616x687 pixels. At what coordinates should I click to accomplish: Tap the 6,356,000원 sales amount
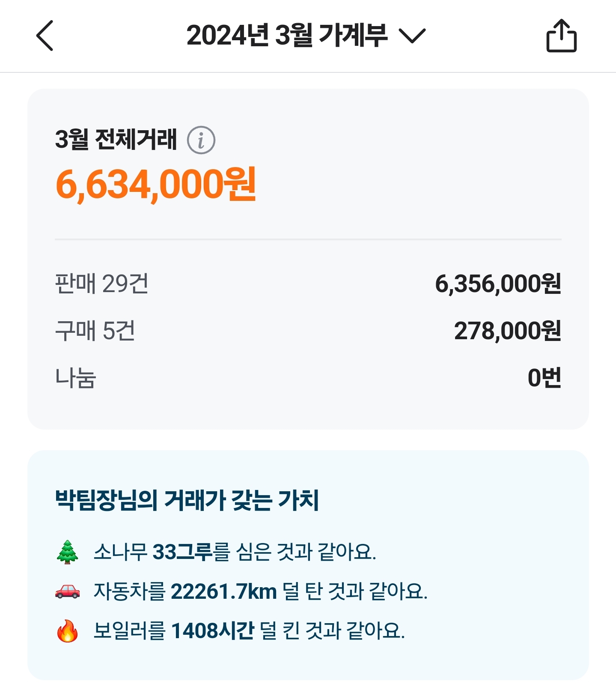(x=498, y=284)
